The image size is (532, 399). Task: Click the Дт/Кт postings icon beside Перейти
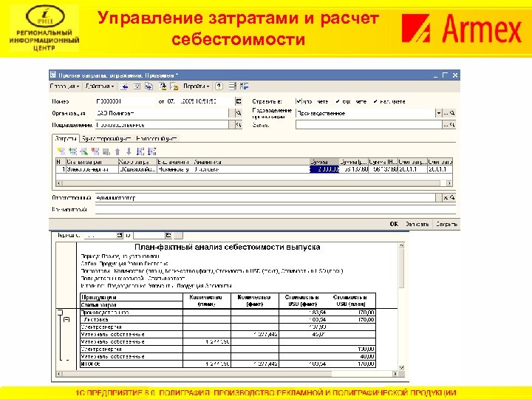pos(174,86)
